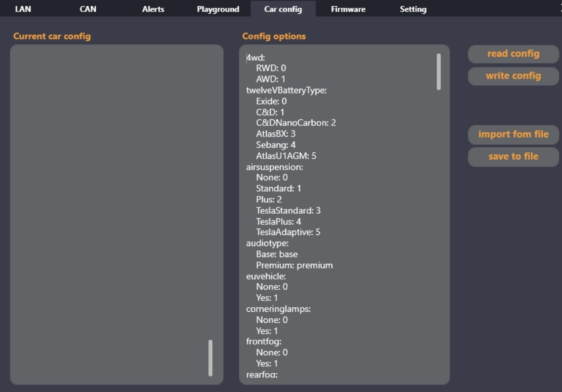Open the Setting tab

pos(413,9)
